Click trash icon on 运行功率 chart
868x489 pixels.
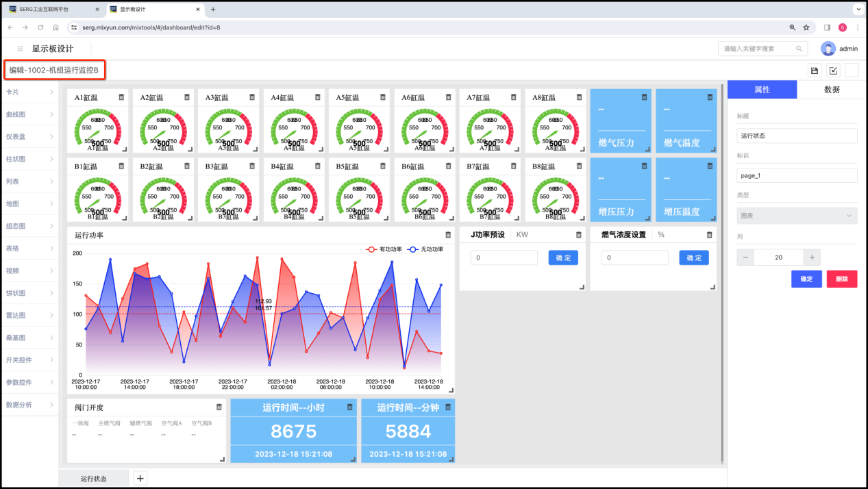448,235
